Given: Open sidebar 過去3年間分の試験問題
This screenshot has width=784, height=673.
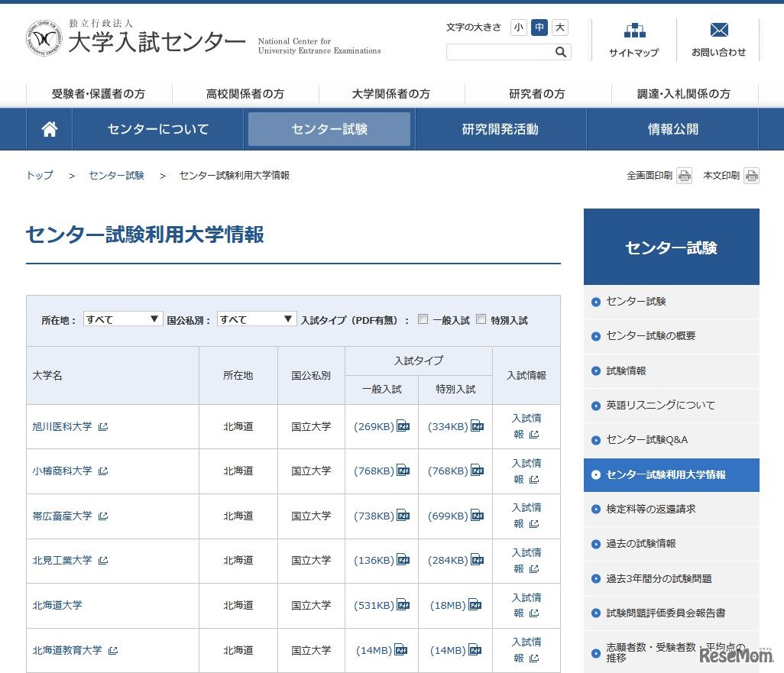Looking at the screenshot, I should coord(671,578).
